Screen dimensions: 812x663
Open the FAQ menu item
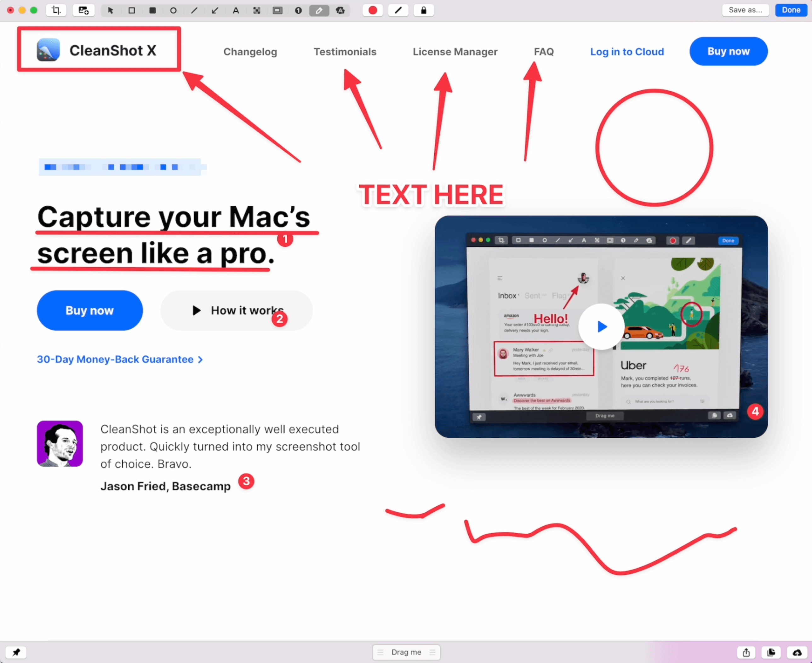tap(543, 51)
